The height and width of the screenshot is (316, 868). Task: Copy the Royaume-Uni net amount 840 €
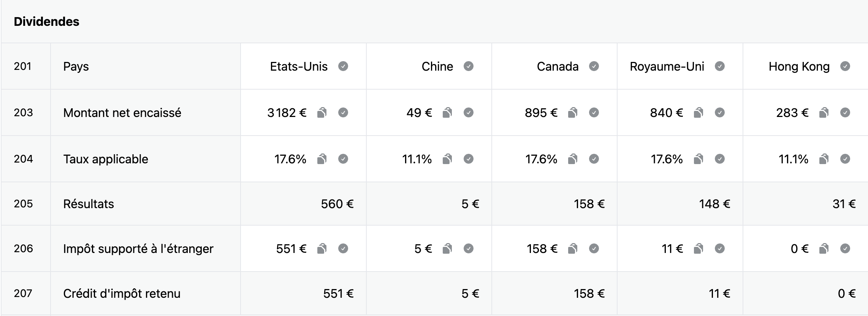coord(699,113)
